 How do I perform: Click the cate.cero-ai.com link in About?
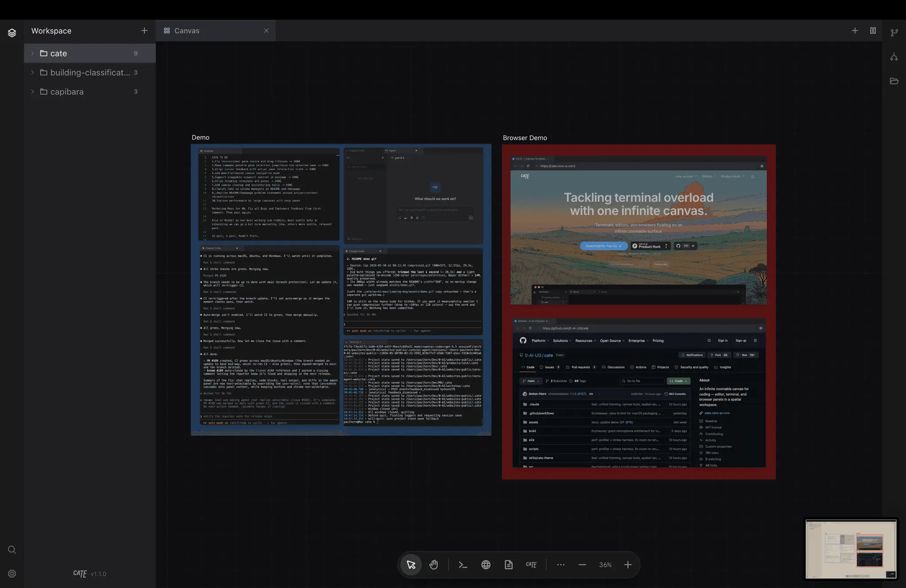click(x=717, y=413)
